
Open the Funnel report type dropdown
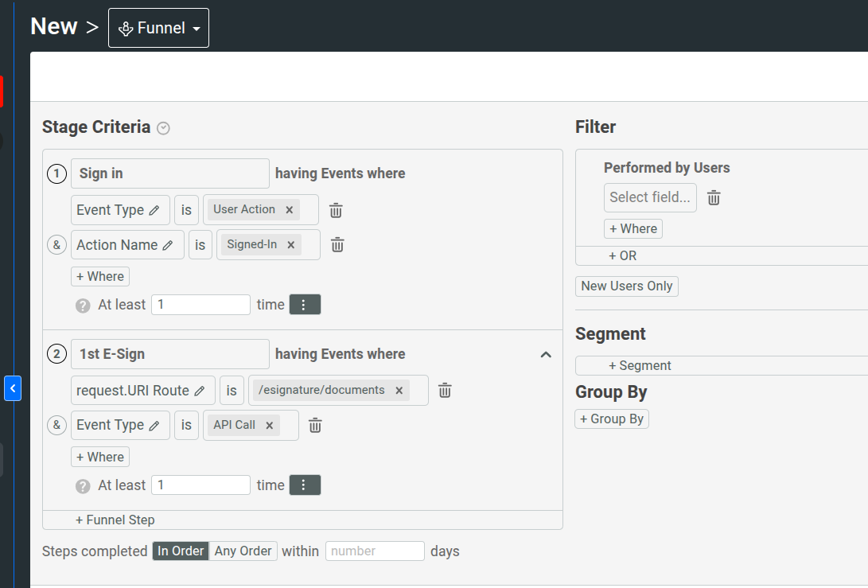click(158, 27)
